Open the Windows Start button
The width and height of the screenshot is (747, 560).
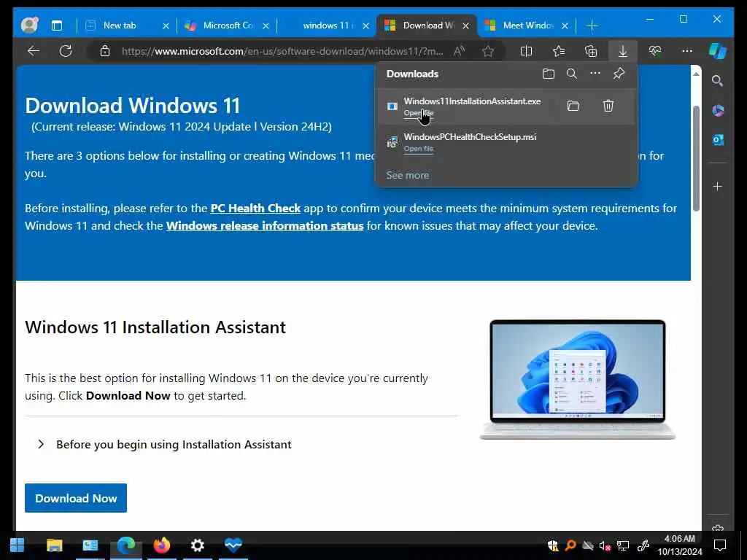(18, 545)
